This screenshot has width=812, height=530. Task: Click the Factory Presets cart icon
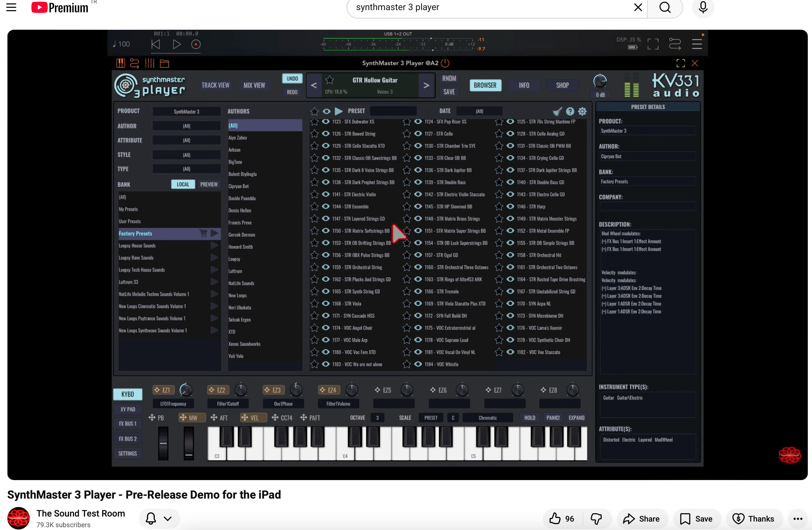tap(203, 233)
